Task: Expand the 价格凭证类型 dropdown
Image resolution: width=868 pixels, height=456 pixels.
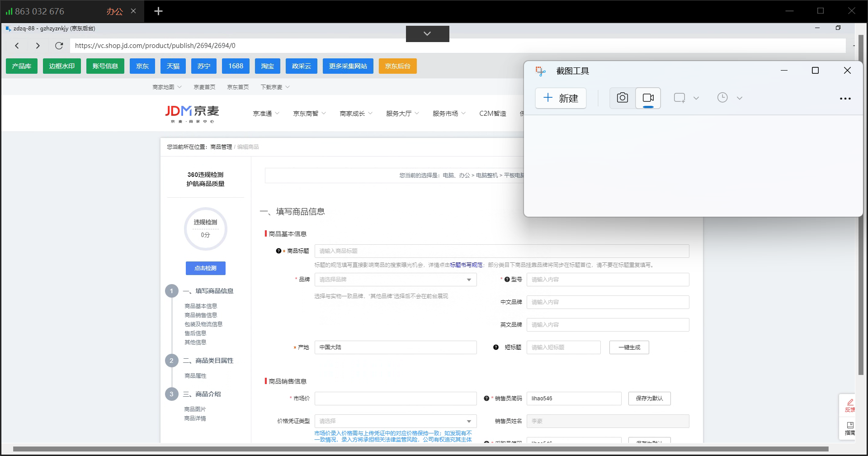Action: [x=469, y=421]
